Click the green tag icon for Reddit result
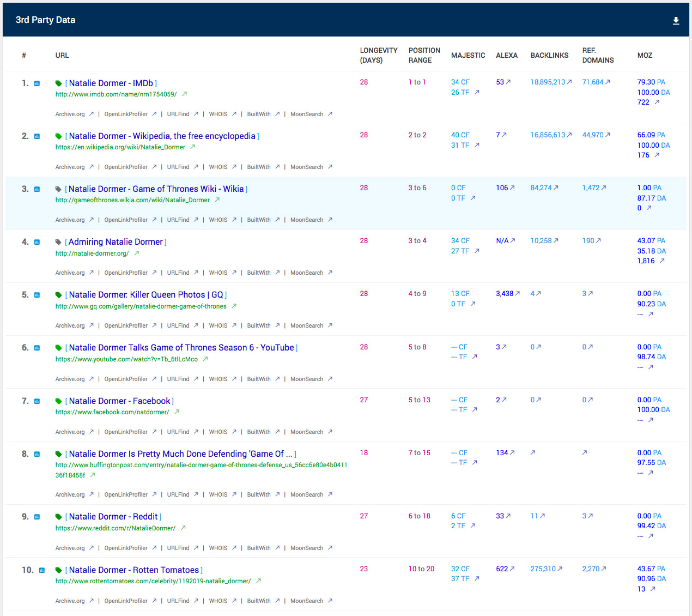Viewport: 692px width, 616px height. 58,517
